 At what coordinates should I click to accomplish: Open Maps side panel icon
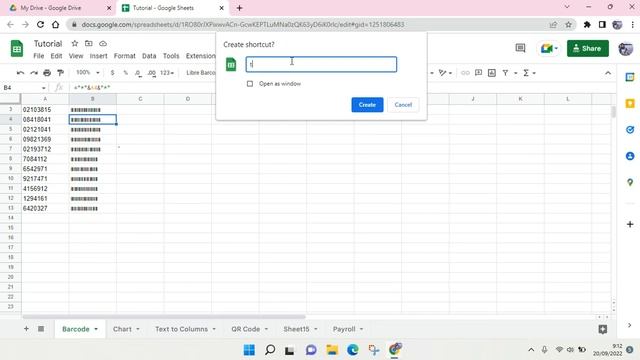630,182
